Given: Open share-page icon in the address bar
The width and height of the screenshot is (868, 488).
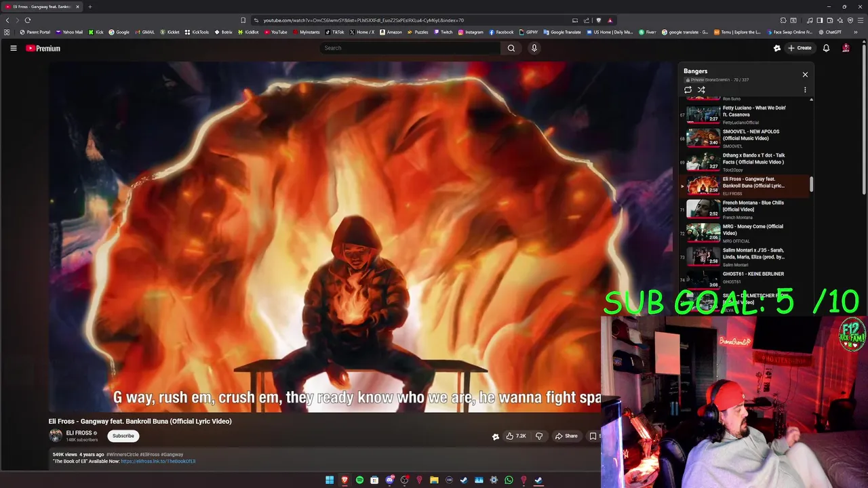Looking at the screenshot, I should point(587,20).
